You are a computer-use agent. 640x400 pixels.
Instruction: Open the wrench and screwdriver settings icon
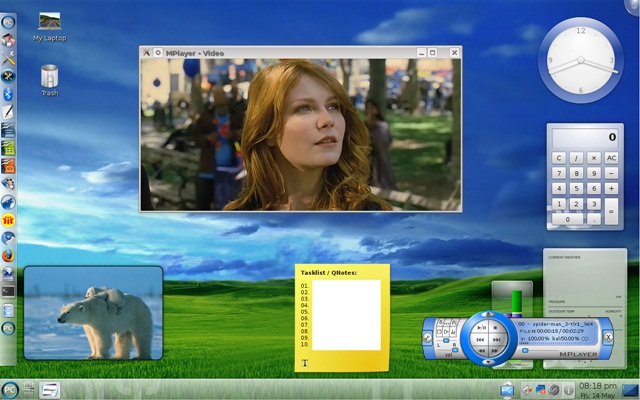coord(8,58)
